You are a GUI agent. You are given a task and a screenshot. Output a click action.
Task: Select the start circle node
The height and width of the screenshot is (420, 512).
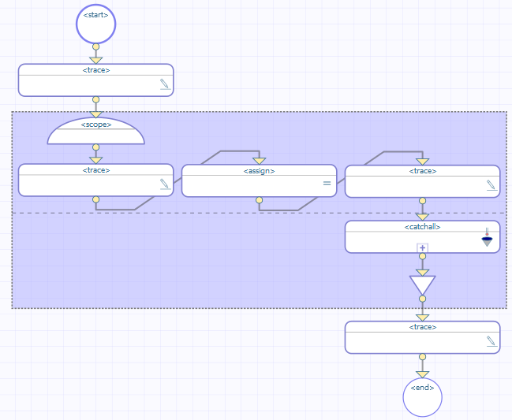(95, 24)
